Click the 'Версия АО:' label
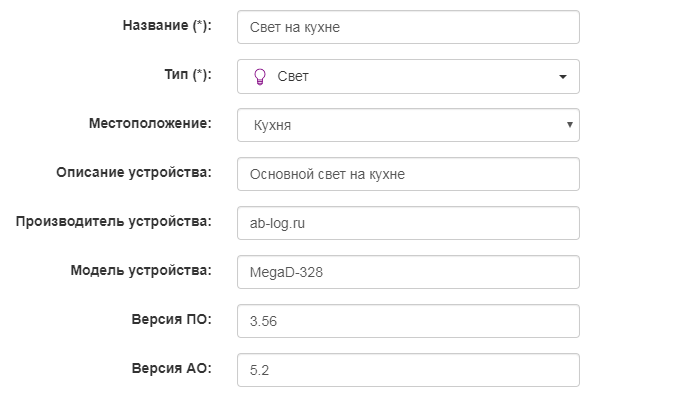This screenshot has height=393, width=674. coord(172,368)
